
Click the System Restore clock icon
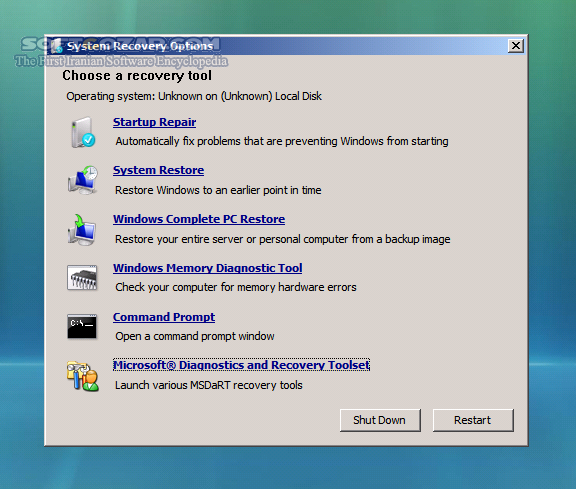[83, 180]
